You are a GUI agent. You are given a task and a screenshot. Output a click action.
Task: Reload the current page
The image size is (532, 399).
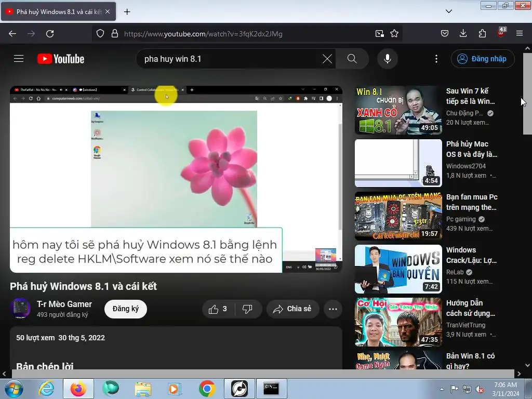coord(50,34)
